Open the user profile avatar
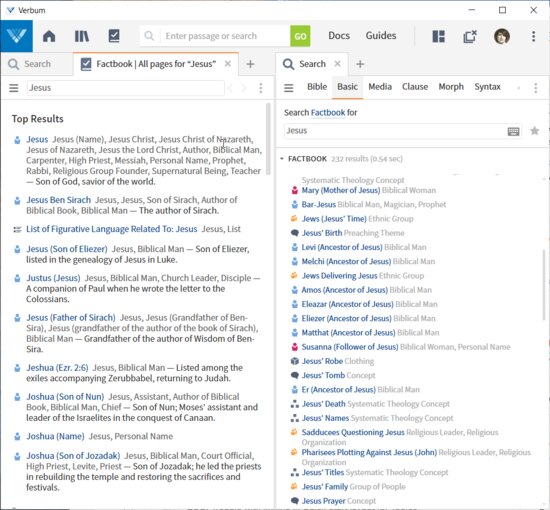Viewport: 550px width, 510px height. tap(502, 36)
